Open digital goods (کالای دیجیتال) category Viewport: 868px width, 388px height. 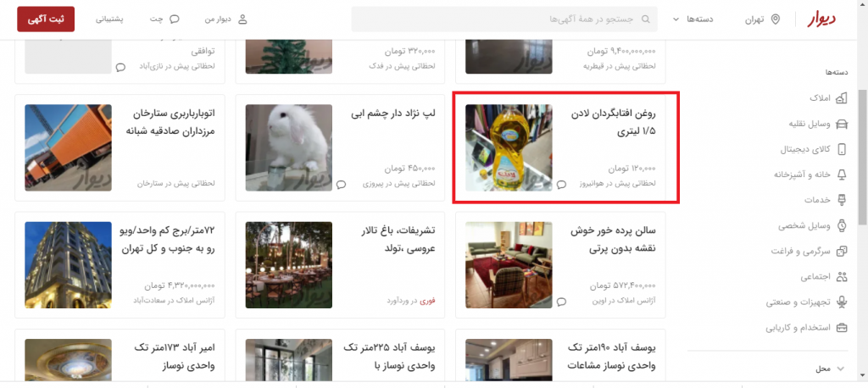(814, 149)
